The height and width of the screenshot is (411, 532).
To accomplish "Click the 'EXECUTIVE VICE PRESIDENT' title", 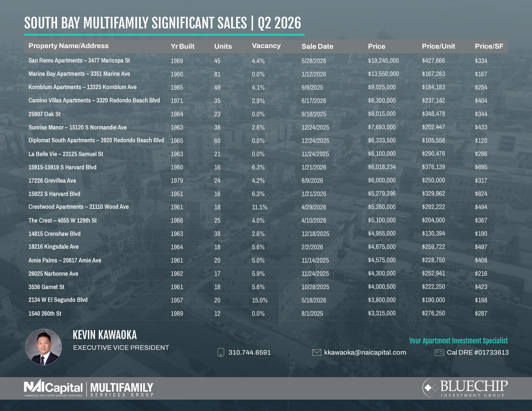I will click(x=121, y=348).
